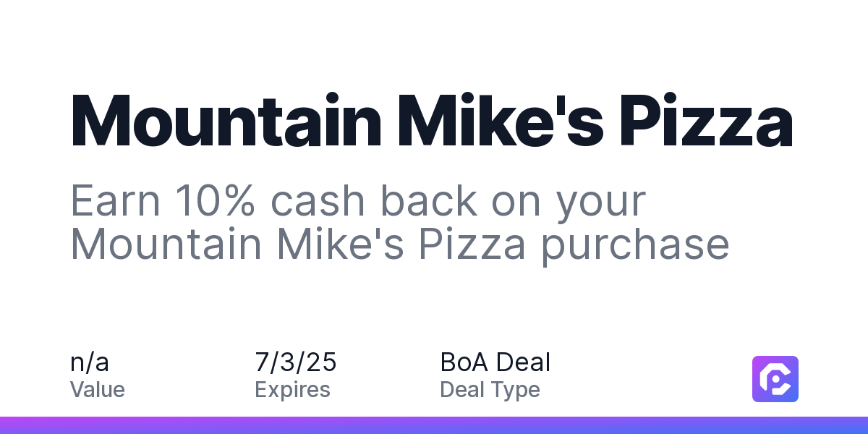The width and height of the screenshot is (868, 434).
Task: Click the purple logo icon
Action: (x=775, y=378)
